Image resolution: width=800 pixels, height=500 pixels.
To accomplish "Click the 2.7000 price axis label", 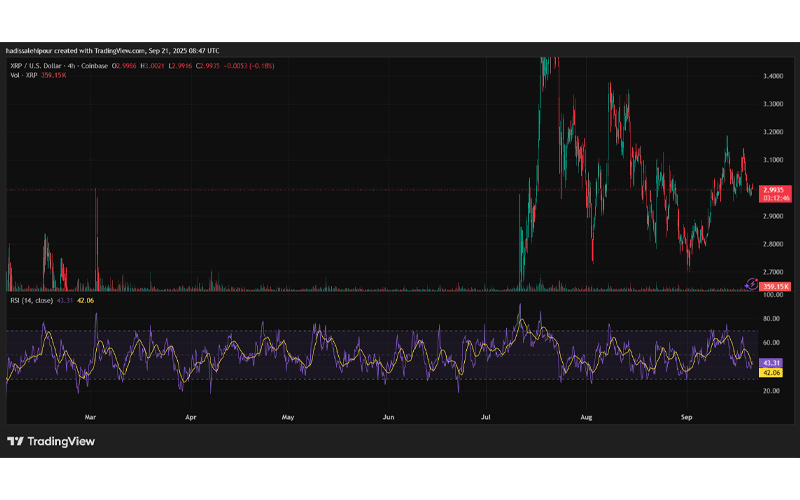I will [773, 272].
